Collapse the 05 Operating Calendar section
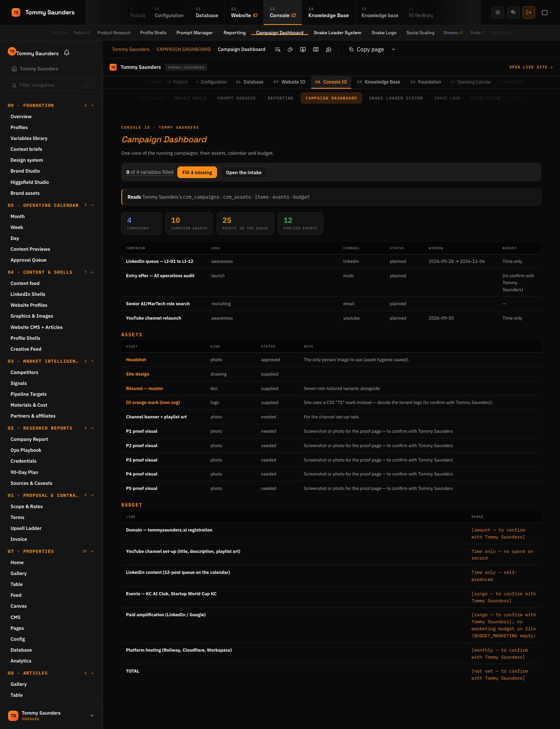 click(x=92, y=205)
